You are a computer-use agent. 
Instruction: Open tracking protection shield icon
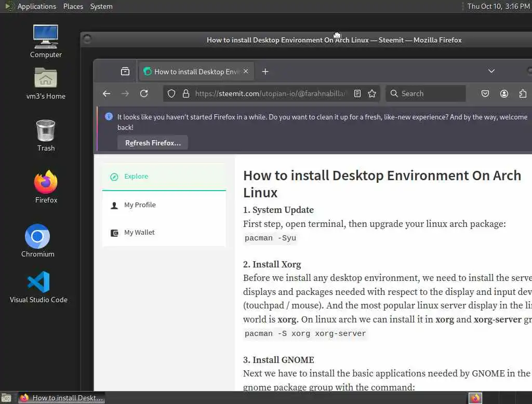click(x=171, y=93)
